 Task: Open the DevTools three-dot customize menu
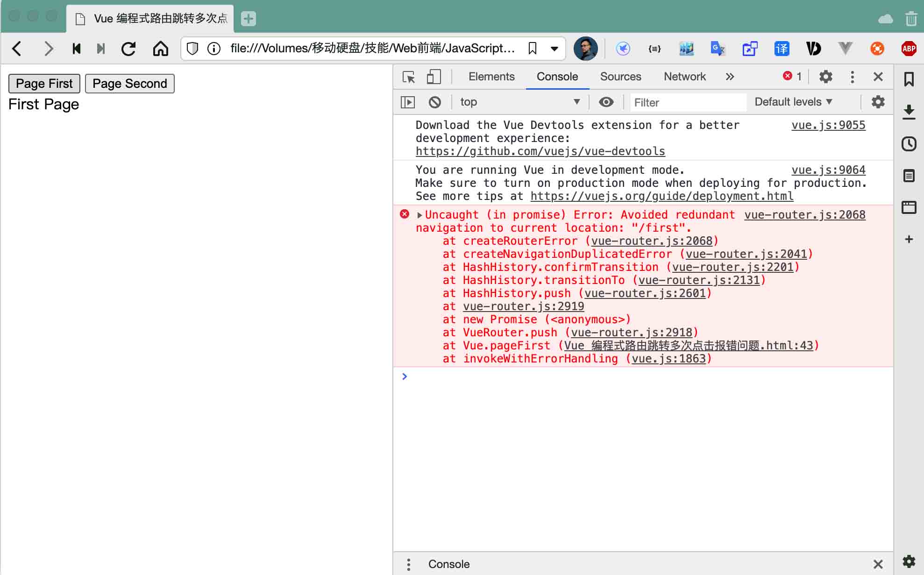(852, 77)
